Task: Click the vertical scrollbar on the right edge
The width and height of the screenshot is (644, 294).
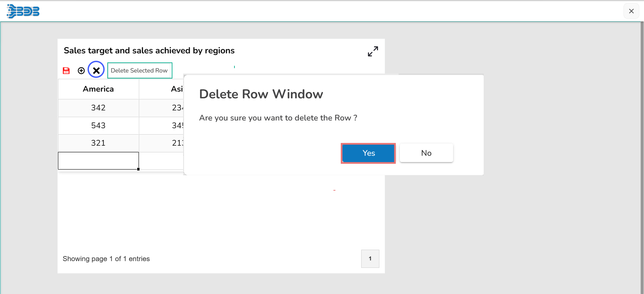Action: tap(642, 158)
